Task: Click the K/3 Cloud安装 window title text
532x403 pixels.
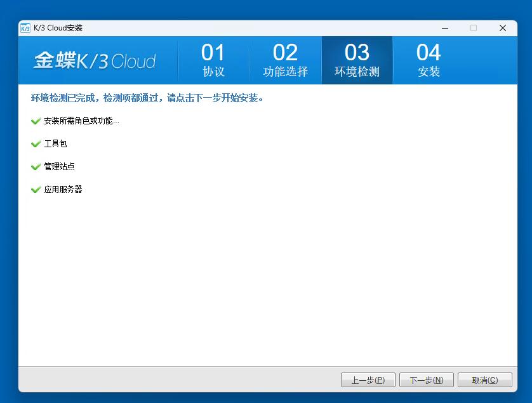Action: [x=58, y=28]
